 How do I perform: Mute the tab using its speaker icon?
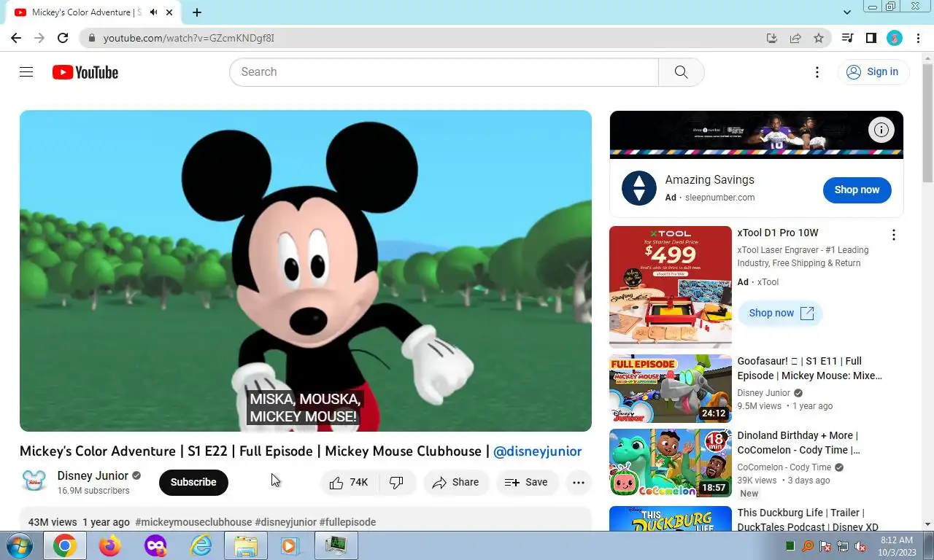[154, 12]
